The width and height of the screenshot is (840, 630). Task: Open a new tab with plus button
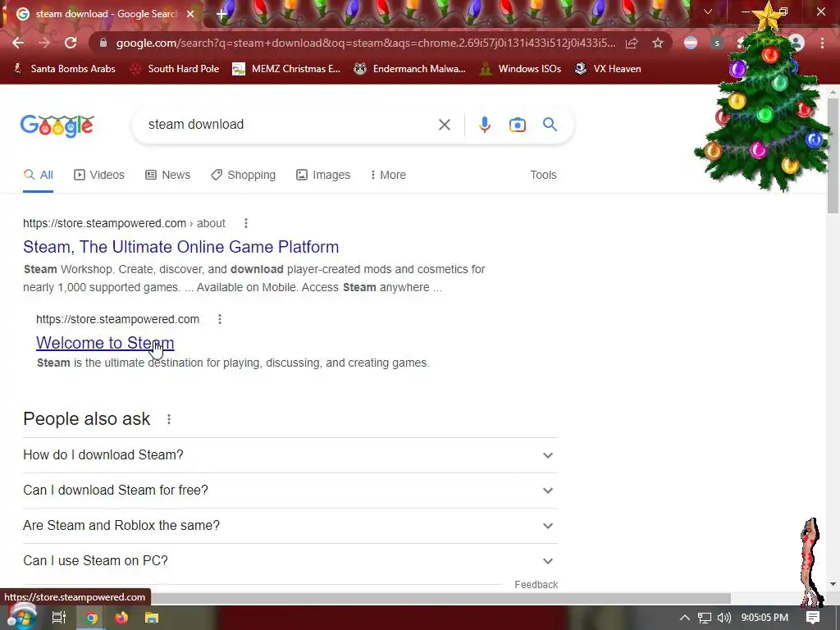point(221,15)
